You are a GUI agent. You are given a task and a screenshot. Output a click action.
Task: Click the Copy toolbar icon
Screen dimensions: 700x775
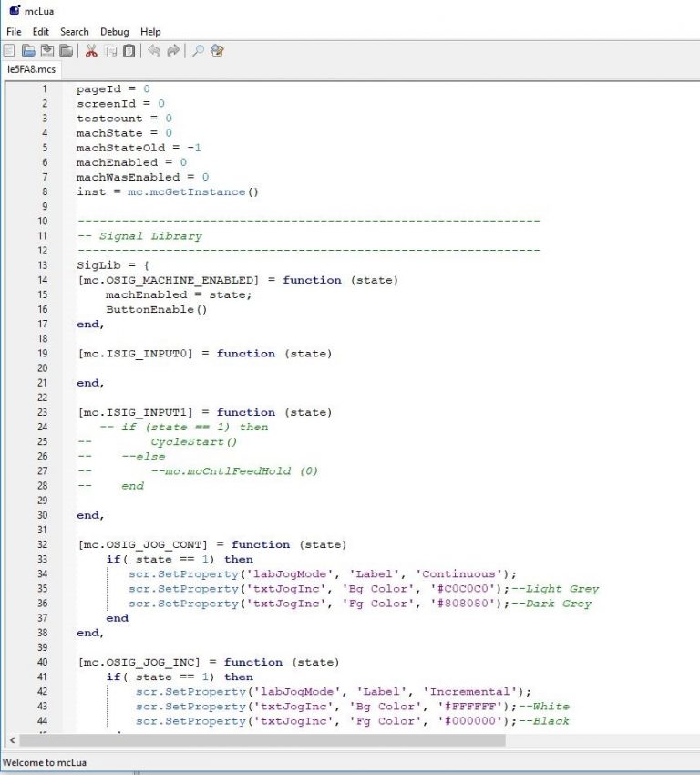[110, 51]
